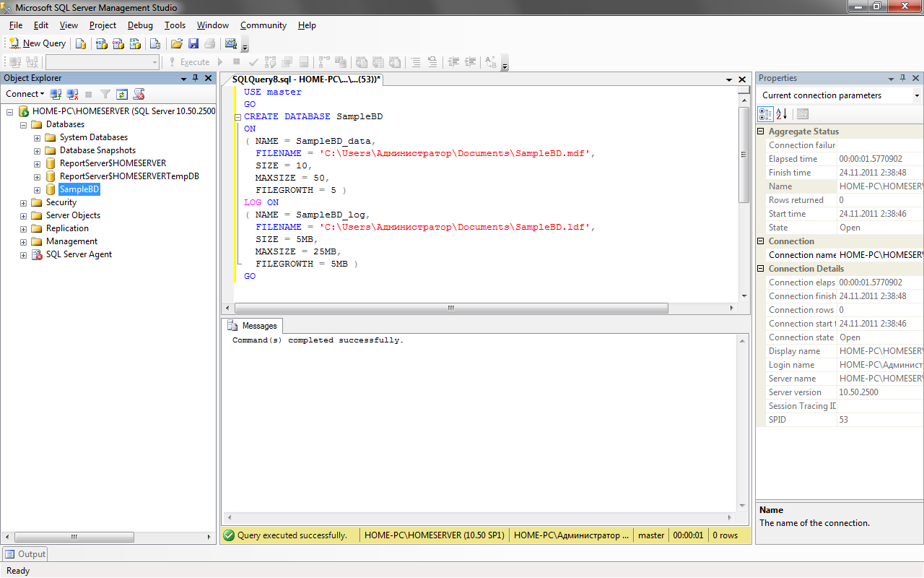Close the SQLQuery8.sql query tab
The height and width of the screenshot is (578, 924).
pyautogui.click(x=744, y=79)
